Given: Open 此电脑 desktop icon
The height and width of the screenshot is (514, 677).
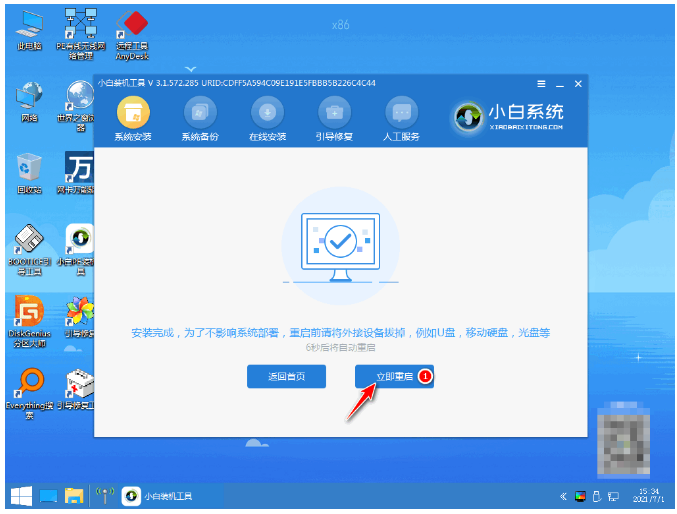Looking at the screenshot, I should coord(29,31).
